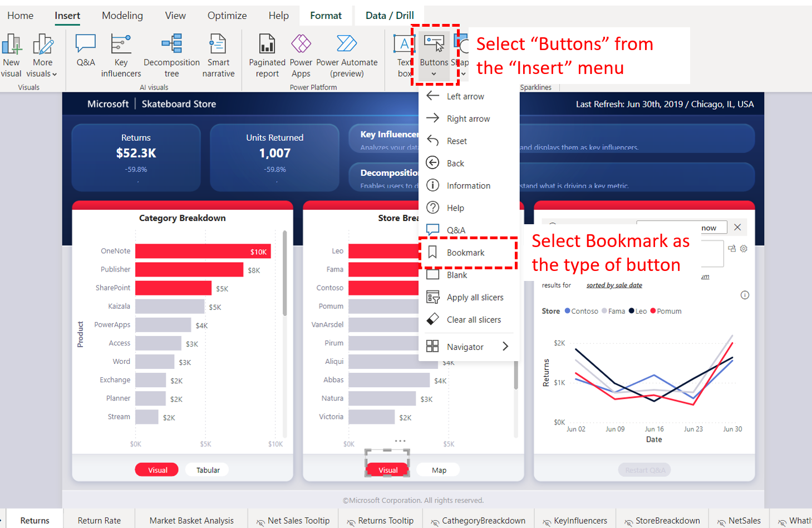
Task: Expand the Navigator submenu
Action: pyautogui.click(x=468, y=347)
